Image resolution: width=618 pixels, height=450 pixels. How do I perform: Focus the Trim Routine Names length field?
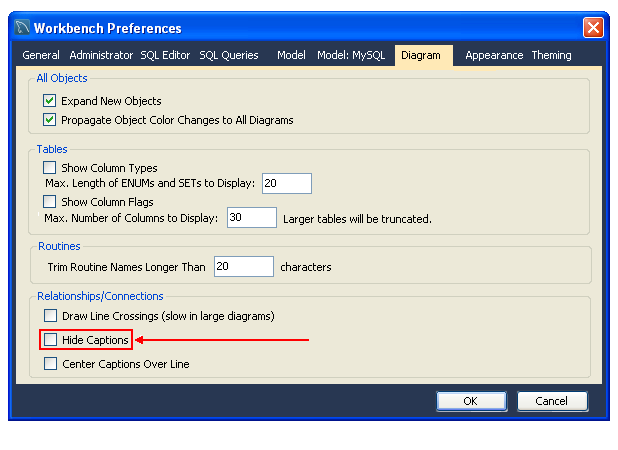[x=243, y=267]
